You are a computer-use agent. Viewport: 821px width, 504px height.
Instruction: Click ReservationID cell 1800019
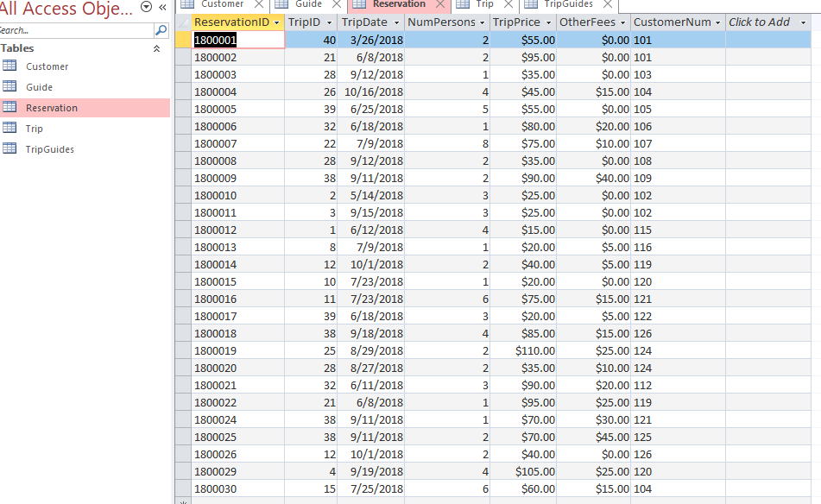(x=238, y=350)
